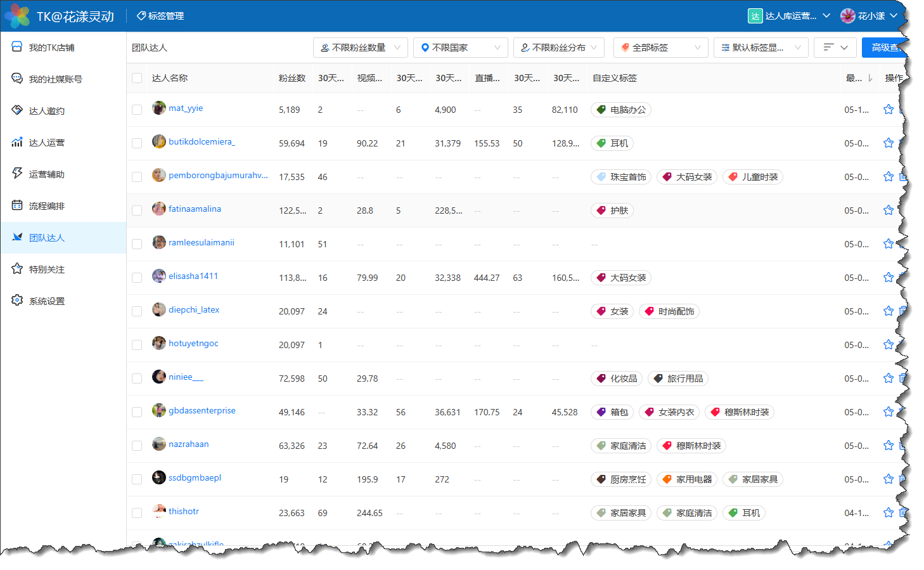The height and width of the screenshot is (570, 924).
Task: Star the butikdolcemiera_ influencer row
Action: (x=888, y=143)
